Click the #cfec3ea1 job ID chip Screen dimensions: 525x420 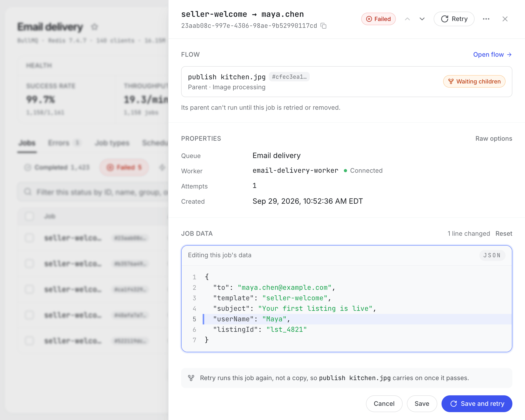tap(289, 77)
